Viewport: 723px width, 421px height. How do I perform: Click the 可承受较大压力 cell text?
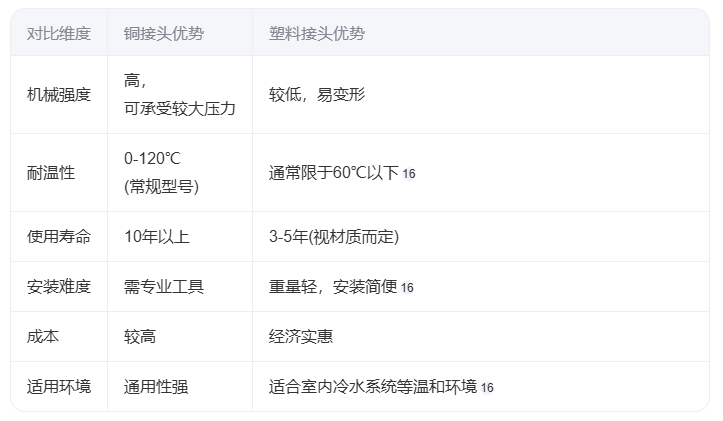180,108
